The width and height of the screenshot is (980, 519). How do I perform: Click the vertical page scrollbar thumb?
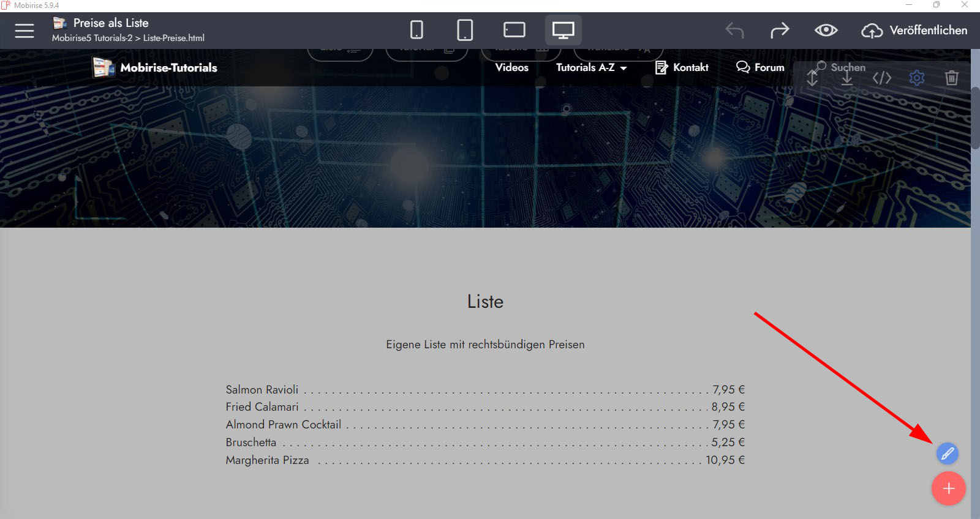pyautogui.click(x=975, y=118)
